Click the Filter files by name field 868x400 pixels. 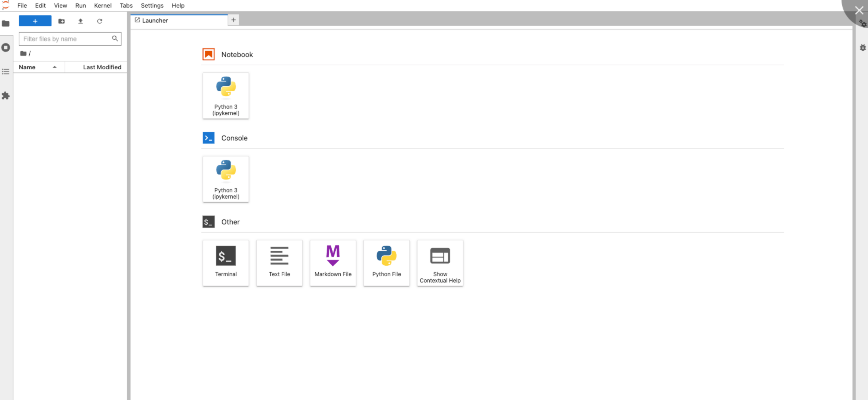[66, 39]
